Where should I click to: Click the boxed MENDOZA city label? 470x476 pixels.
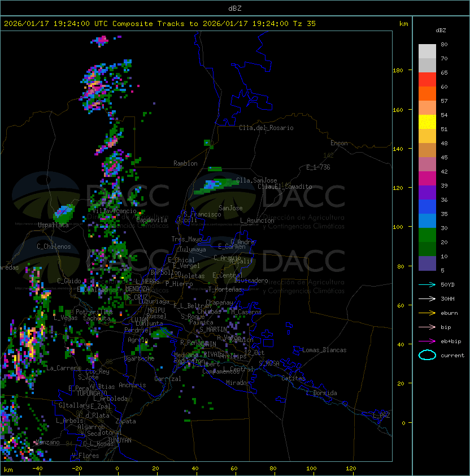(137, 289)
